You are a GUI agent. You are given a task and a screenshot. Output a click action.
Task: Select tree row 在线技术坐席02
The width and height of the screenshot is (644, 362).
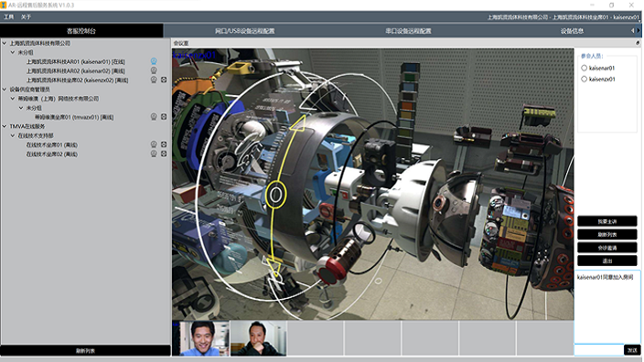[x=52, y=154]
